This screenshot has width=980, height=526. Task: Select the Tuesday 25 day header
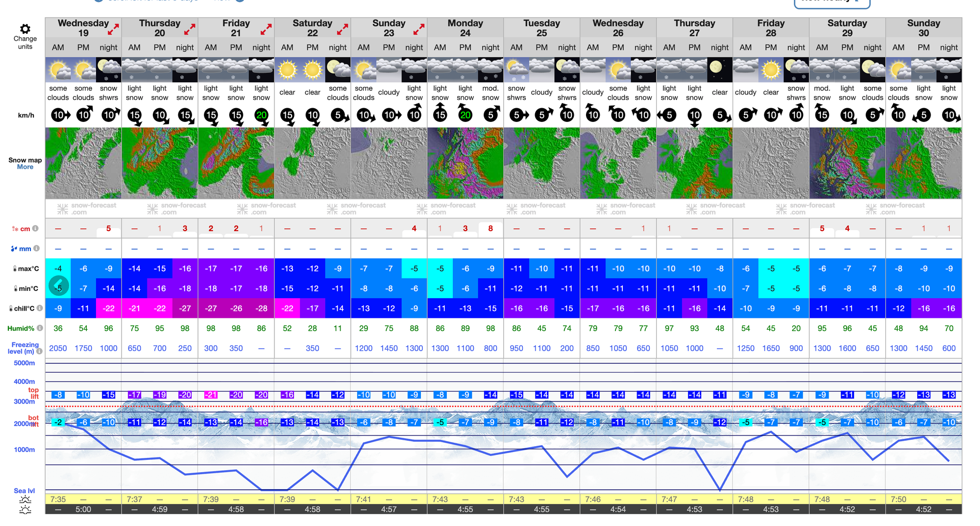click(x=541, y=28)
